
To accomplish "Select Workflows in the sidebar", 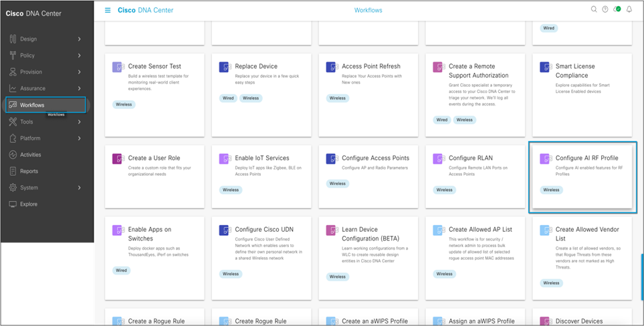I will coord(45,105).
